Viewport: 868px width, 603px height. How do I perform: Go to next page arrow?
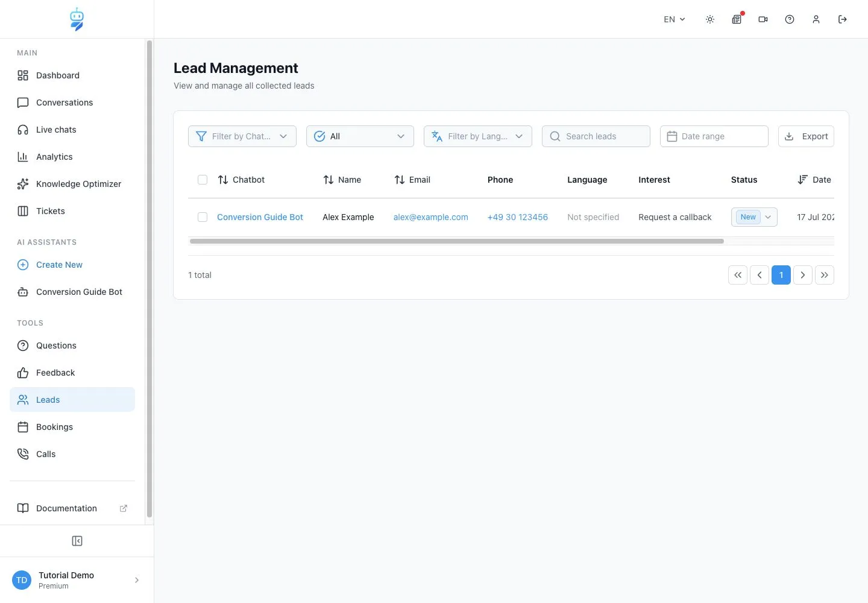tap(803, 275)
